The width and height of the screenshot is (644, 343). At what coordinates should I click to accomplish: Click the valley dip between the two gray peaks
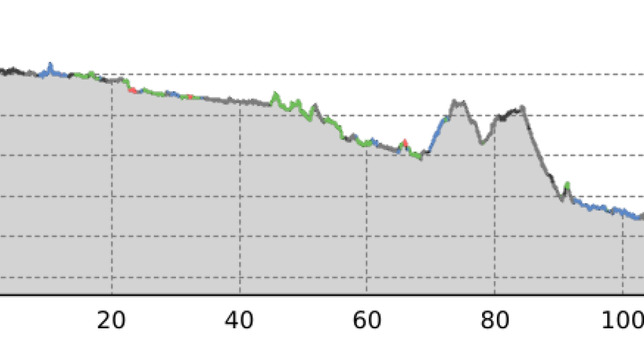pos(483,141)
